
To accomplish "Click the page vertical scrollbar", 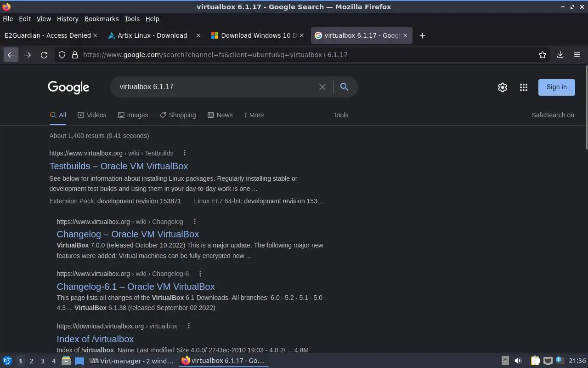I will point(586,107).
